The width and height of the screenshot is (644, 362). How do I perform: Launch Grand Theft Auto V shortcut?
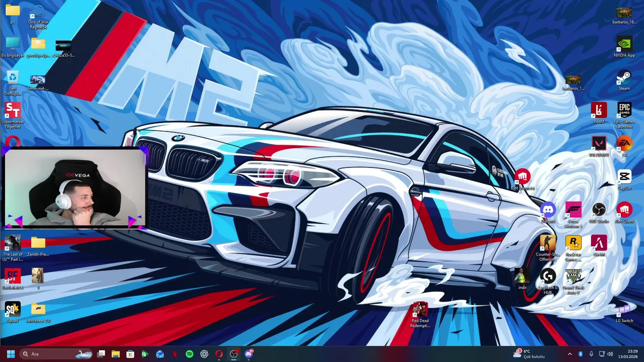click(x=574, y=282)
